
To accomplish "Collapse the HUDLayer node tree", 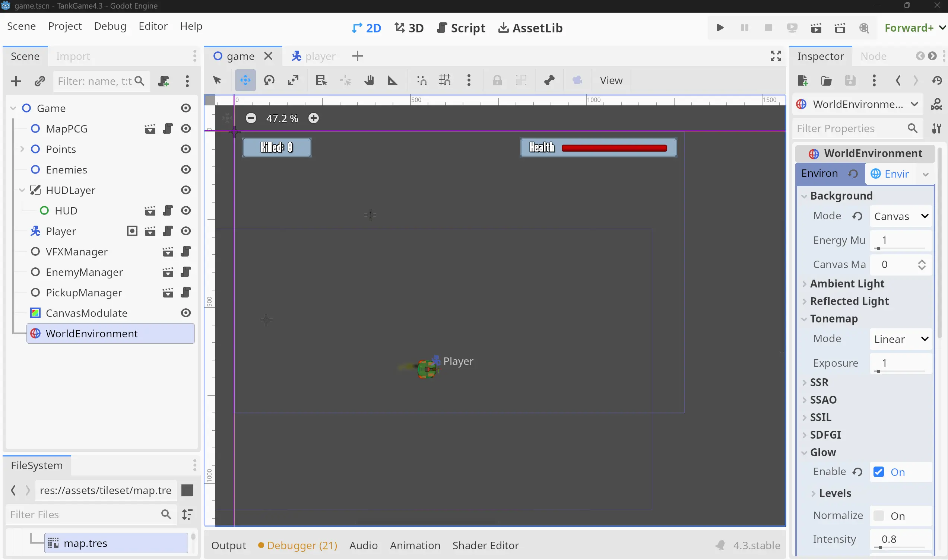I will pos(22,190).
